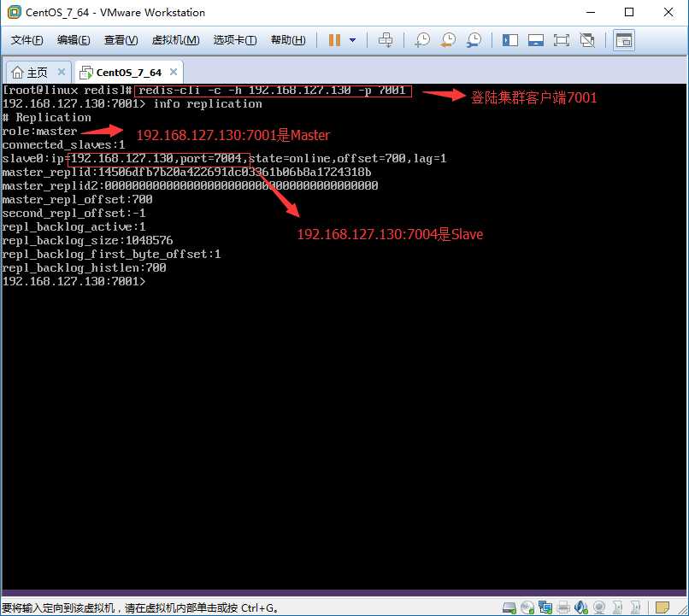
Task: Click the info replication command line
Action: point(208,104)
